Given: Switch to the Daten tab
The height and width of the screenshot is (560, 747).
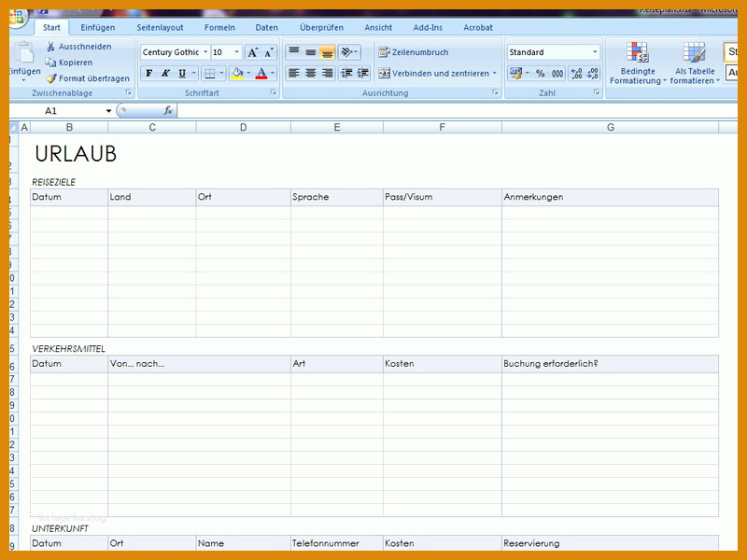Looking at the screenshot, I should click(267, 28).
